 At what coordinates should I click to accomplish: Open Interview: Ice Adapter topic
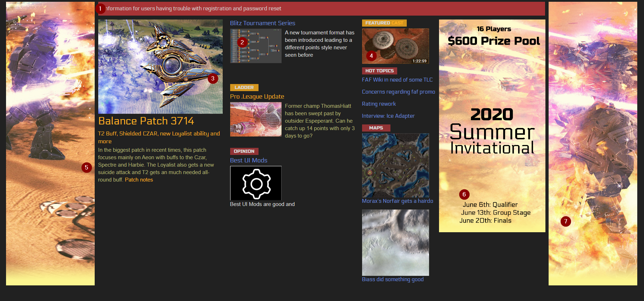(388, 116)
